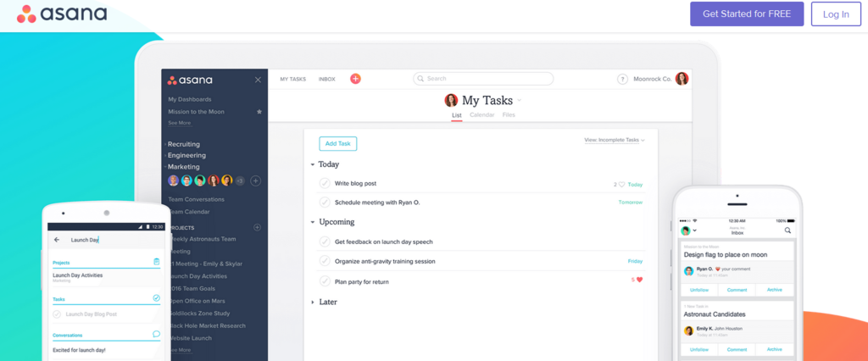
Task: Click red heart on Plan party for return
Action: (639, 280)
